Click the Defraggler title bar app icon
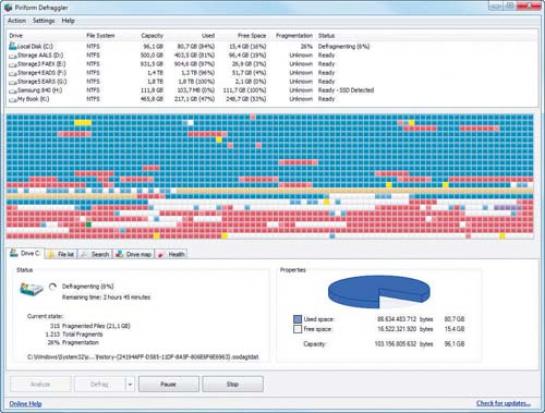The height and width of the screenshot is (413, 545). point(8,7)
